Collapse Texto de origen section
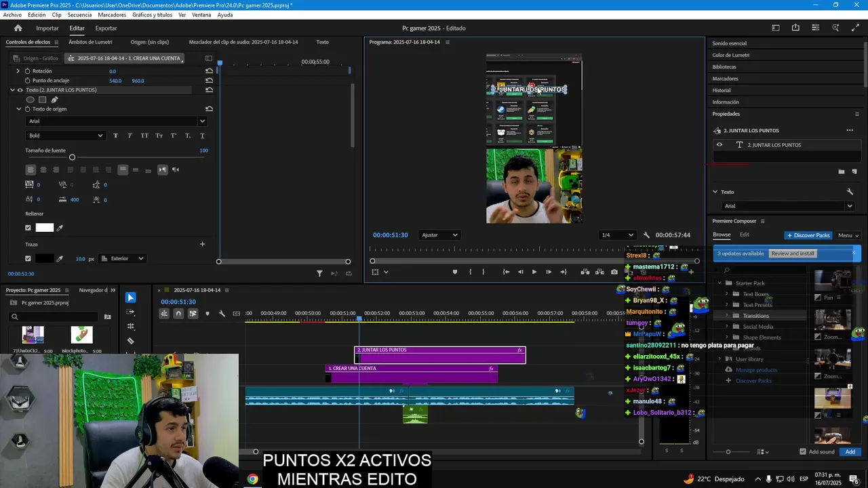868x488 pixels. [x=19, y=108]
